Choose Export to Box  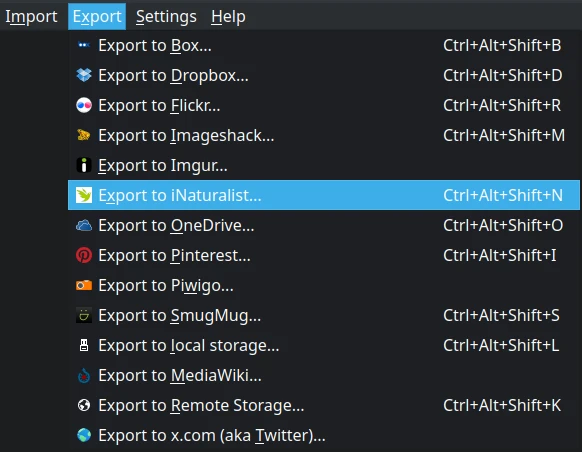(x=324, y=45)
